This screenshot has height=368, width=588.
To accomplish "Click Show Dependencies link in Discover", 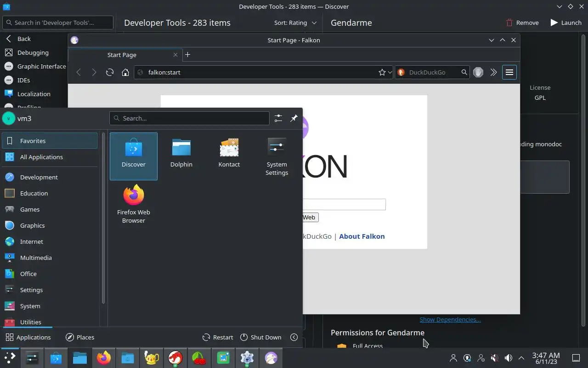I will 450,319.
